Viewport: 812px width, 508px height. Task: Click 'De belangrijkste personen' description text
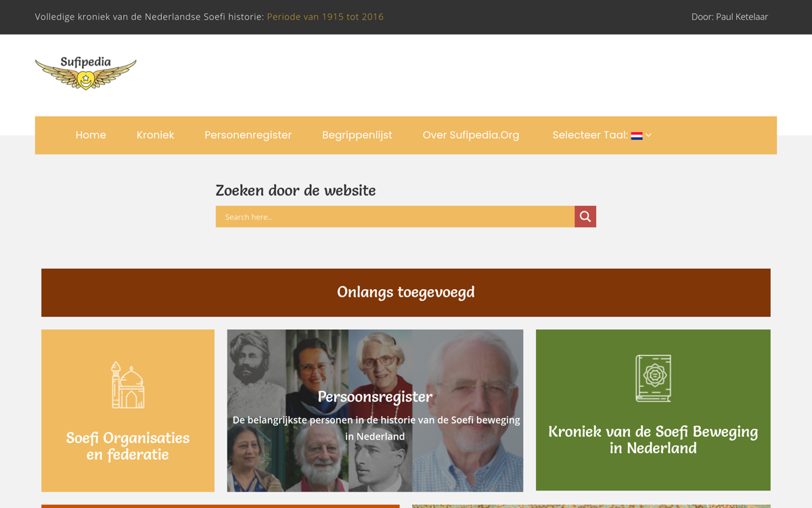376,428
